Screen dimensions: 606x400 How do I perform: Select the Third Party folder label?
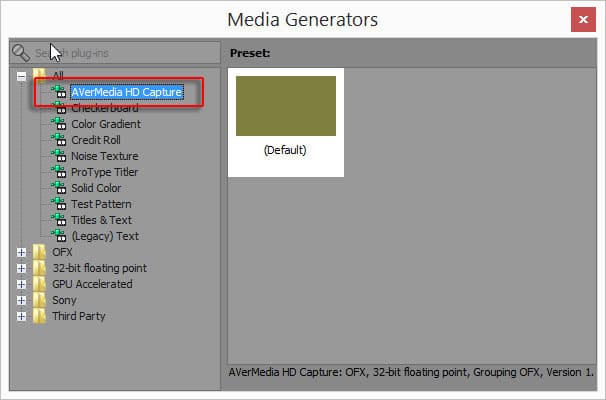pos(79,316)
